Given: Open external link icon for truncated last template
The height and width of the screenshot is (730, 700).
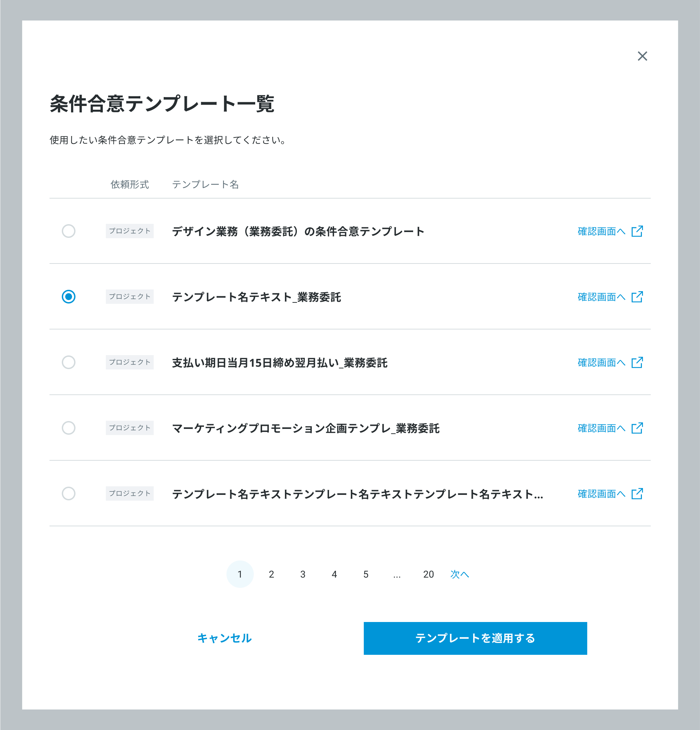Looking at the screenshot, I should point(637,494).
